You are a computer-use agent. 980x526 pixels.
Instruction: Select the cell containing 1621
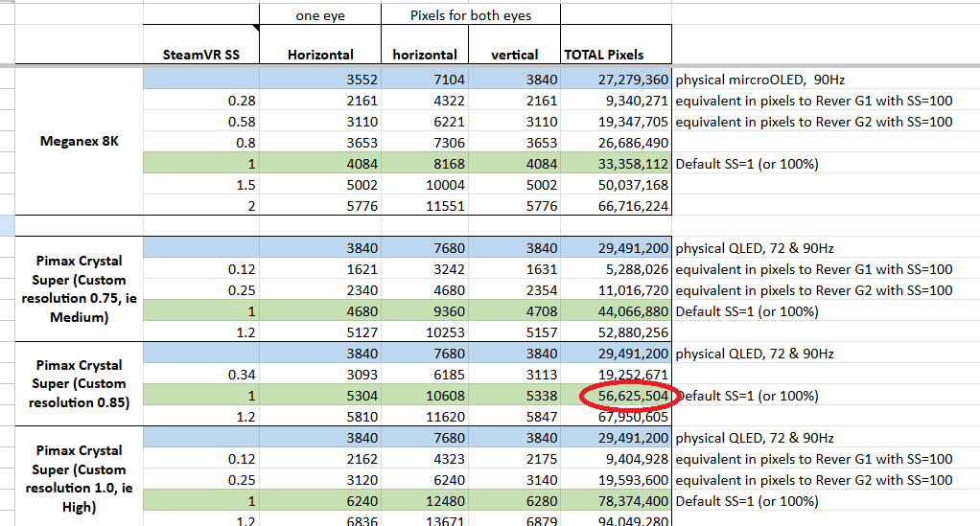[320, 268]
